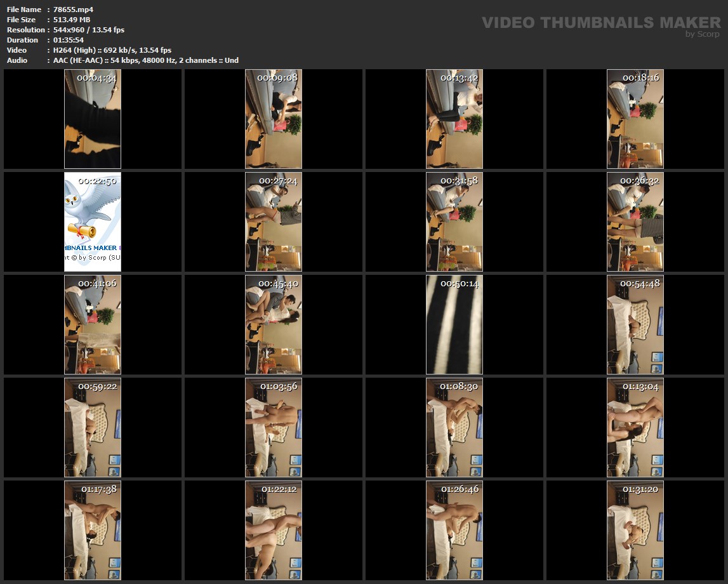Image resolution: width=728 pixels, height=584 pixels.
Task: Click the 00:45:40 timestamp label
Action: tap(278, 284)
